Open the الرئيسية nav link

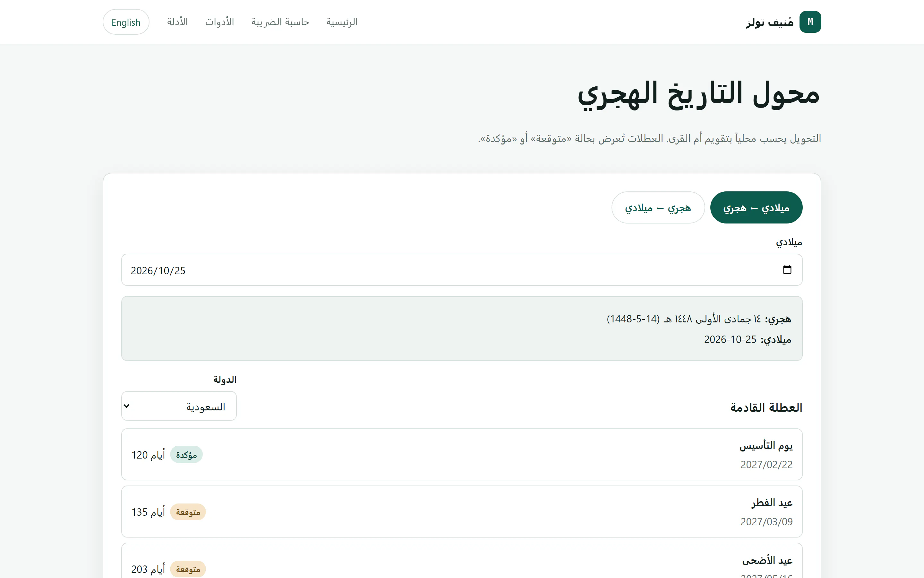(x=342, y=22)
